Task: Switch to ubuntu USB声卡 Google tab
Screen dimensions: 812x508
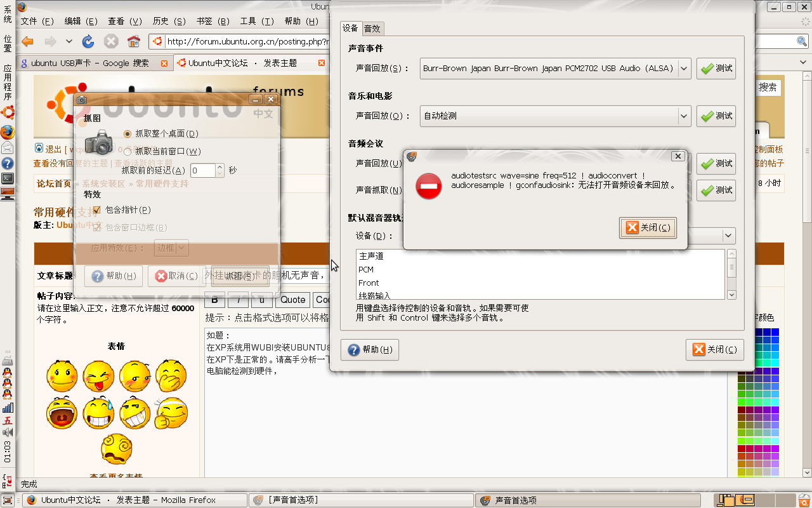Action: click(95, 63)
